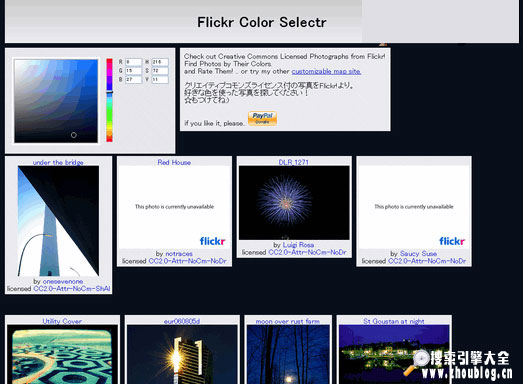Viewport: 523px width, 384px height.
Task: Click the R value input field
Action: (x=133, y=62)
